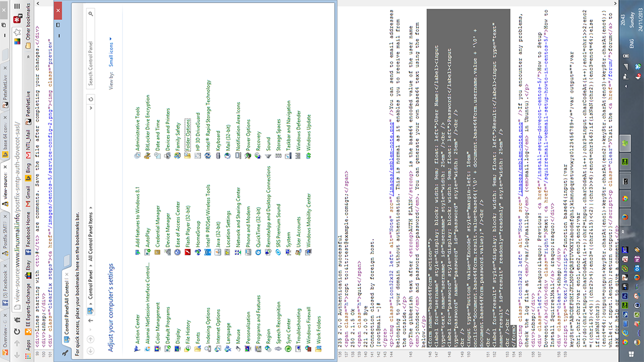The width and height of the screenshot is (644, 362).
Task: Click the File History icon
Action: click(x=188, y=349)
